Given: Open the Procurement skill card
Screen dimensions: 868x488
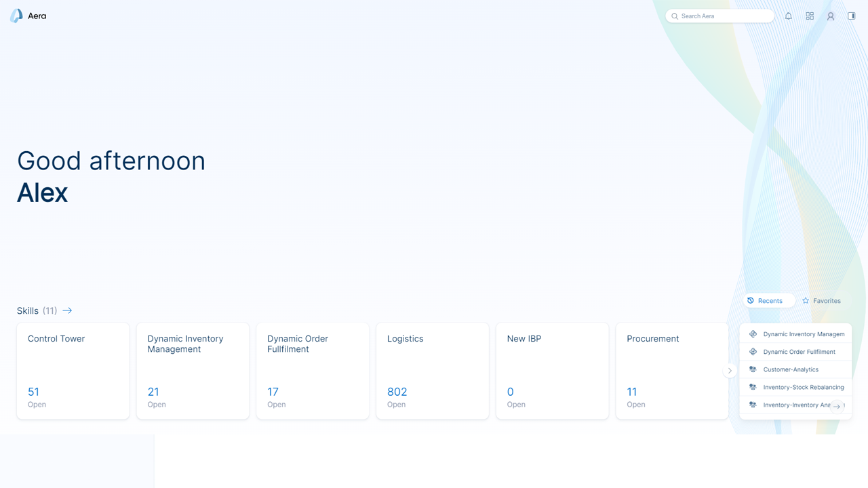Looking at the screenshot, I should [x=672, y=371].
